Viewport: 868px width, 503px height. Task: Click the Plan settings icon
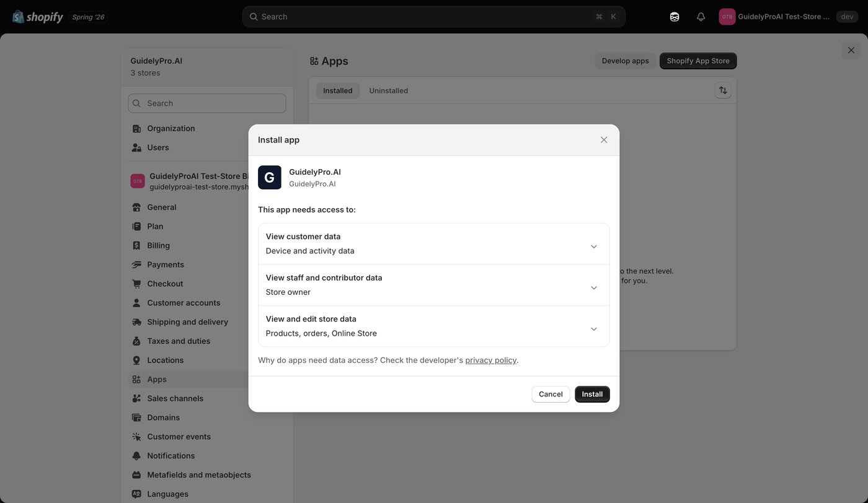(136, 227)
